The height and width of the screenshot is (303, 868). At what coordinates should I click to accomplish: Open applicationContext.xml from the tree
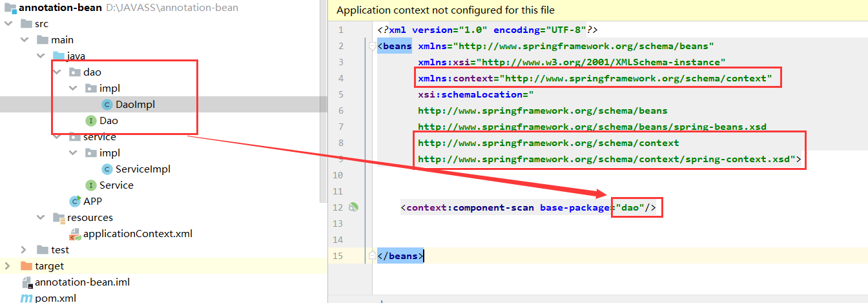coord(138,234)
